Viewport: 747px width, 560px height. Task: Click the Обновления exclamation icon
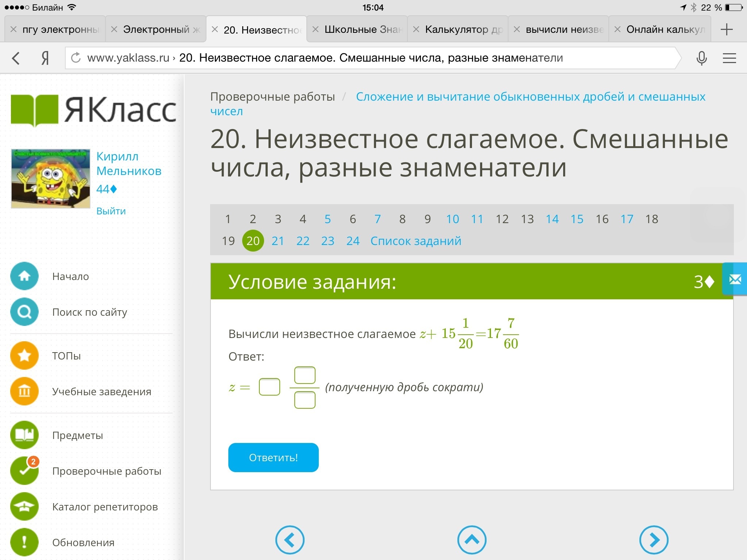pyautogui.click(x=24, y=542)
